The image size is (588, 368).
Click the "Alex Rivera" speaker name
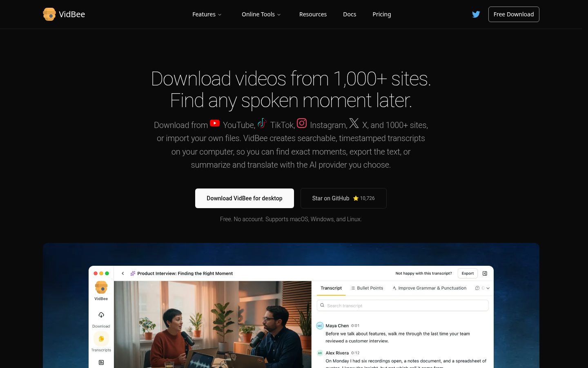pos(337,353)
